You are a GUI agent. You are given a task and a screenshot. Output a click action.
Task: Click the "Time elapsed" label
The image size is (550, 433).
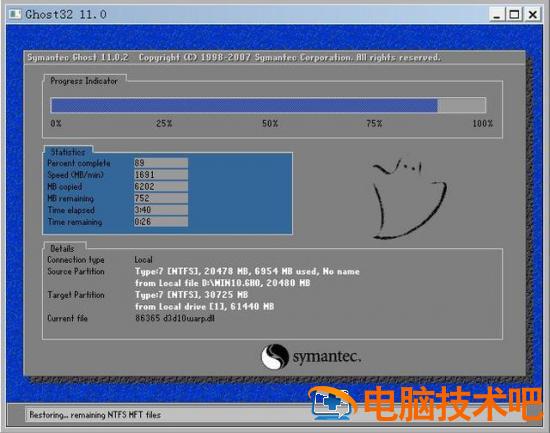pos(71,210)
